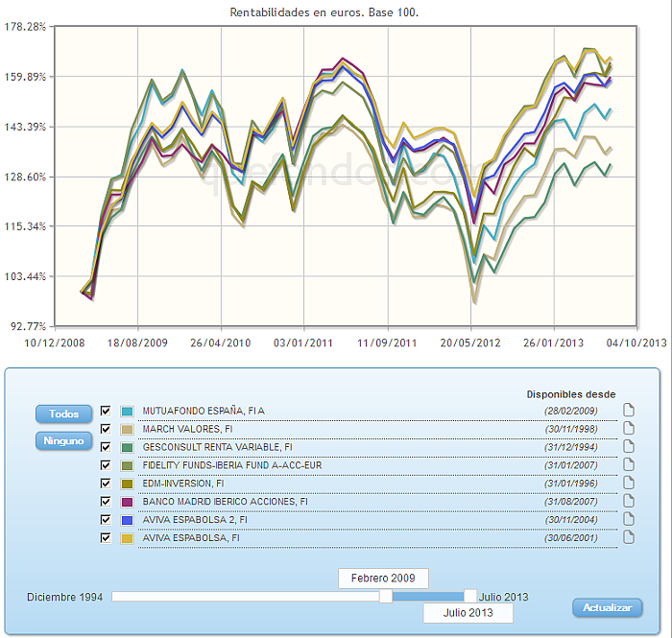672x638 pixels.
Task: Click the date (30/11/1998)
Action: coord(571,429)
